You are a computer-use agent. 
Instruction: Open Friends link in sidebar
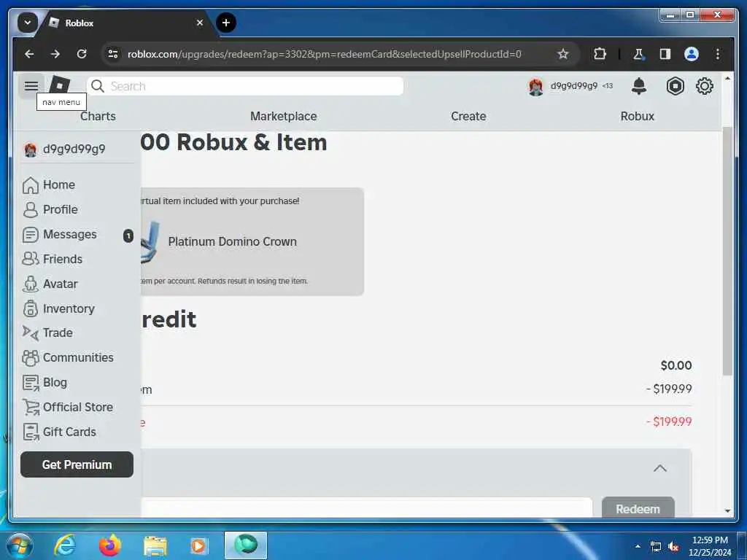coord(63,259)
